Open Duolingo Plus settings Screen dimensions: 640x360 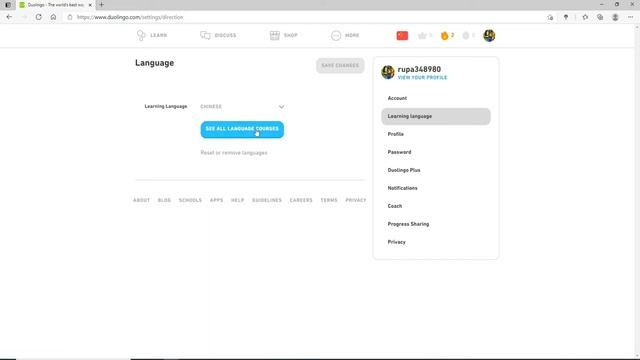pos(436,170)
